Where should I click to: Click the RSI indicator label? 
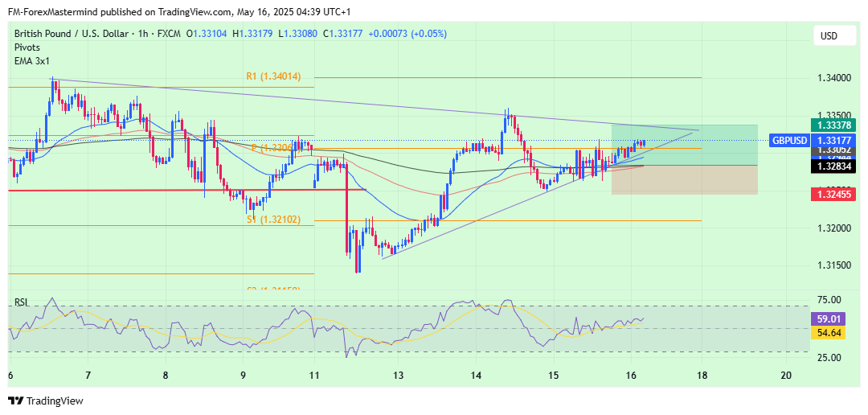point(22,302)
